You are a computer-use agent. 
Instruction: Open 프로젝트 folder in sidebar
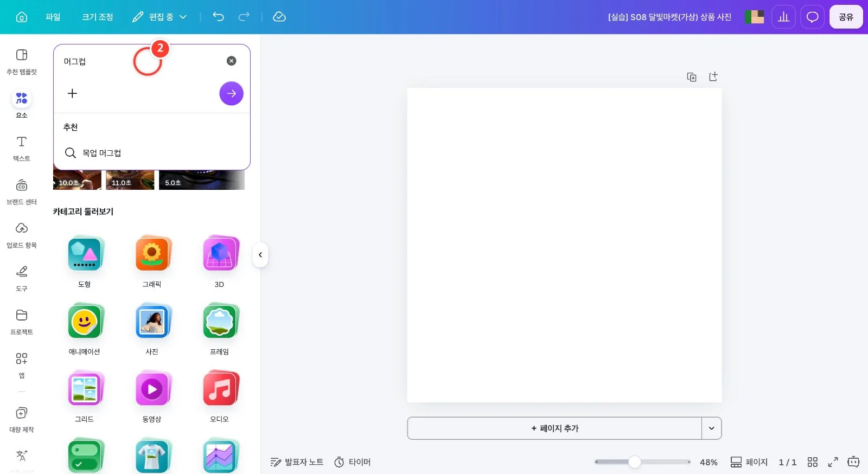click(22, 322)
